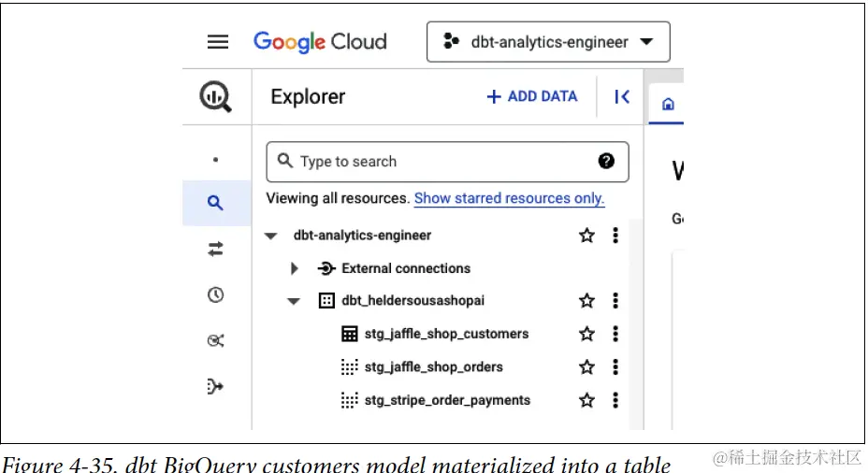This screenshot has height=473, width=868.
Task: Expand the External connections node
Action: 295,269
